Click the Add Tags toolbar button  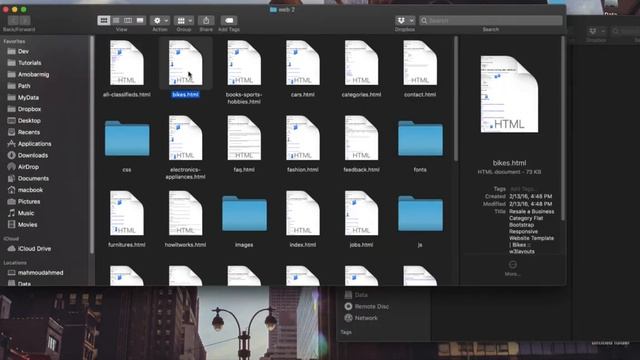point(229,20)
